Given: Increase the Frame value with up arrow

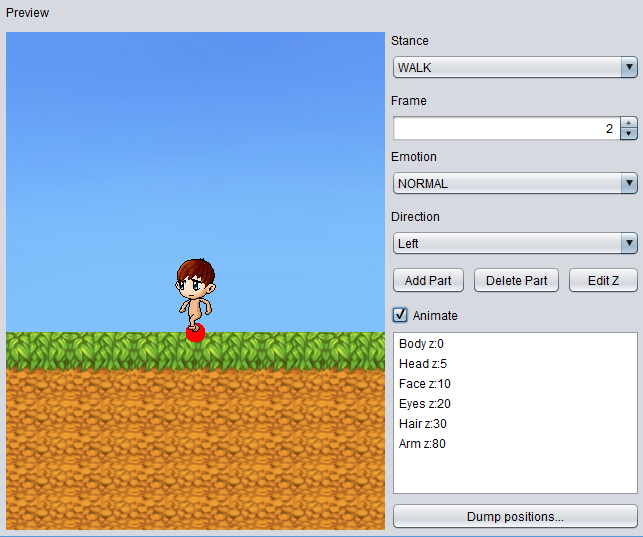Looking at the screenshot, I should point(628,123).
